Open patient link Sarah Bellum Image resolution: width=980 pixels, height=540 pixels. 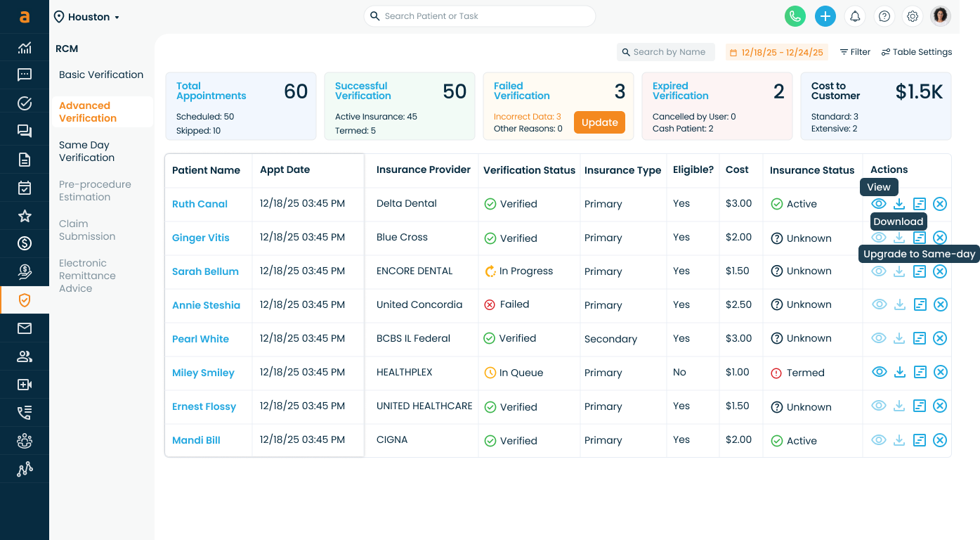click(x=205, y=271)
